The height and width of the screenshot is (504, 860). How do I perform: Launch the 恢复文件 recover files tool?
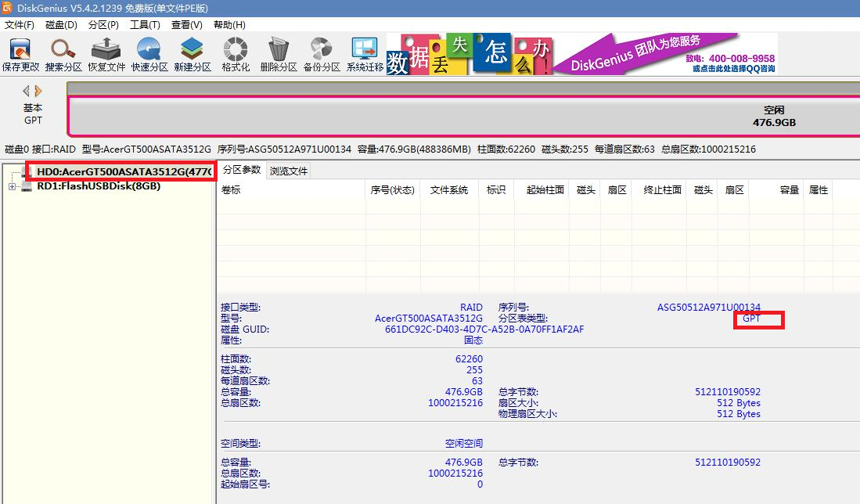(106, 55)
